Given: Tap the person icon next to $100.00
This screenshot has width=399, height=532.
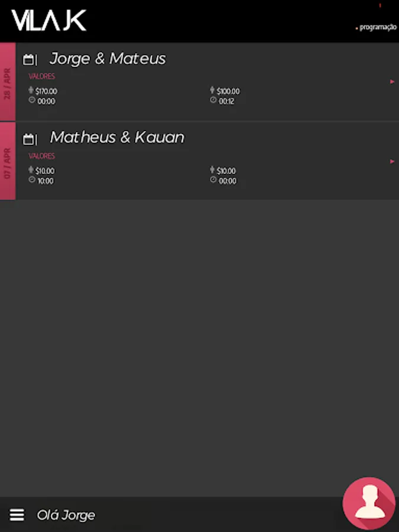Looking at the screenshot, I should (x=212, y=90).
